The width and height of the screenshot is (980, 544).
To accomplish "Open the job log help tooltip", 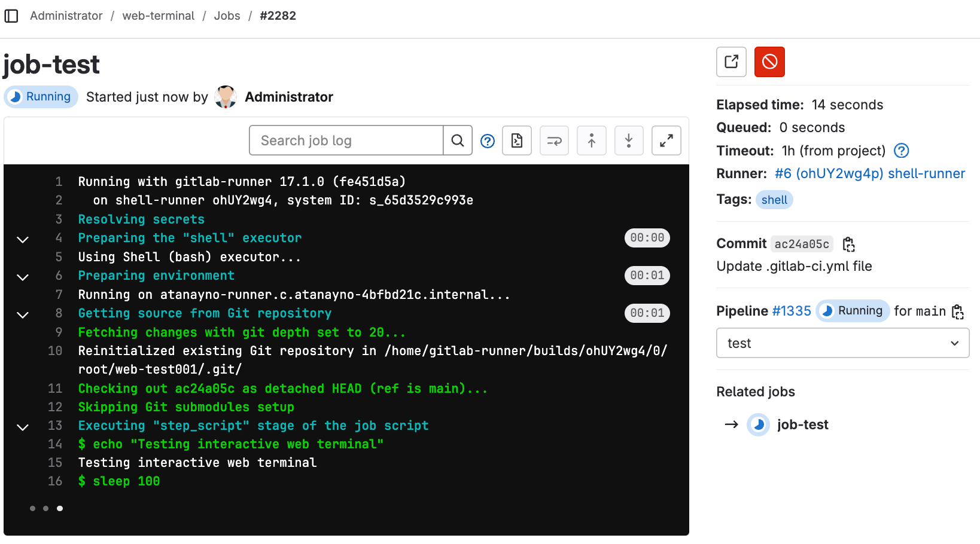I will pyautogui.click(x=487, y=140).
